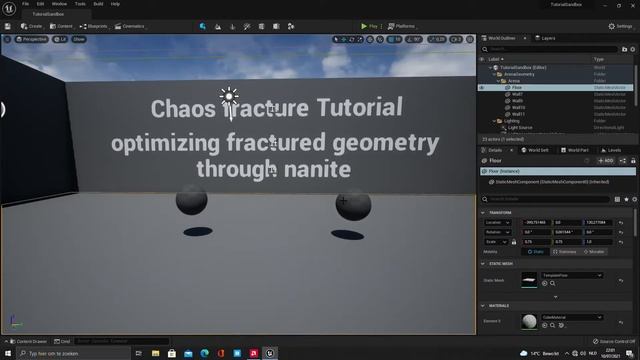Switch to World Partition tab
This screenshot has width=640, height=360.
pyautogui.click(x=574, y=150)
